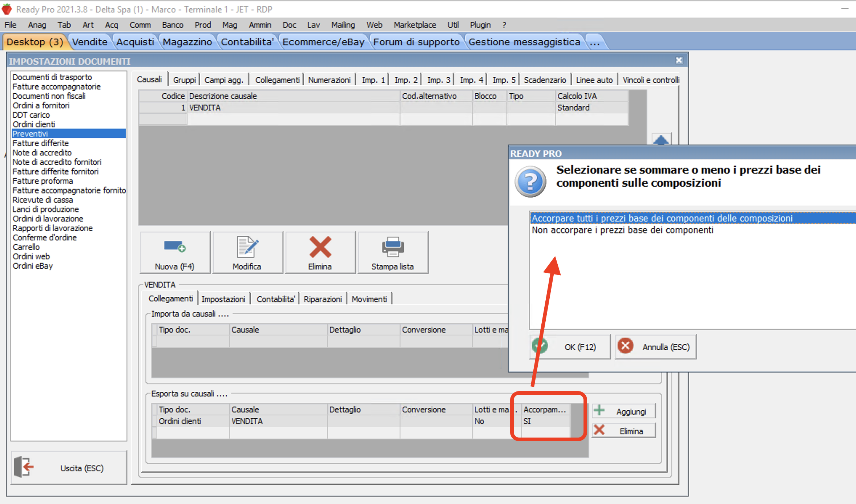Open the Forum di supporto tab
Screen dimensions: 856x504
(x=416, y=42)
